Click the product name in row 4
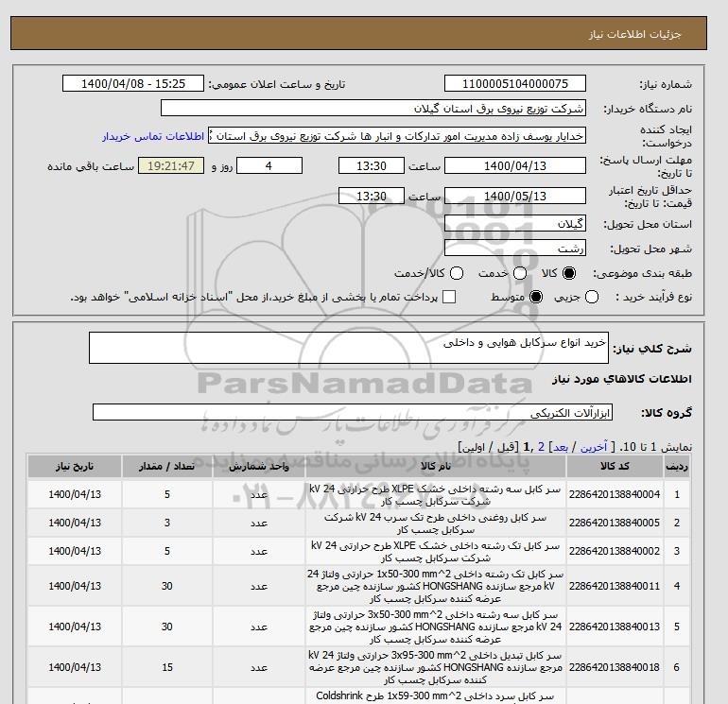The height and width of the screenshot is (704, 728). tap(436, 586)
